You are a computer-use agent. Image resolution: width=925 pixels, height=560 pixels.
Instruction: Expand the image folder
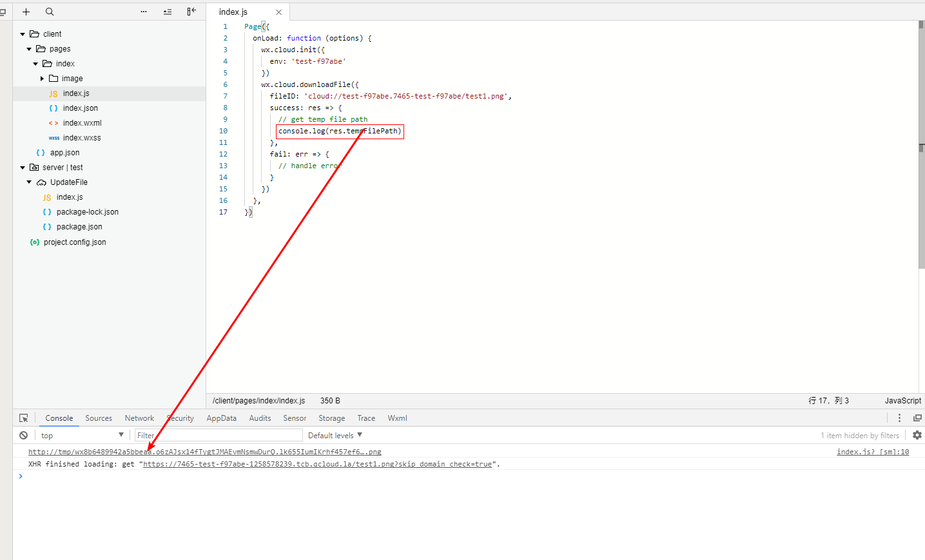click(x=42, y=79)
